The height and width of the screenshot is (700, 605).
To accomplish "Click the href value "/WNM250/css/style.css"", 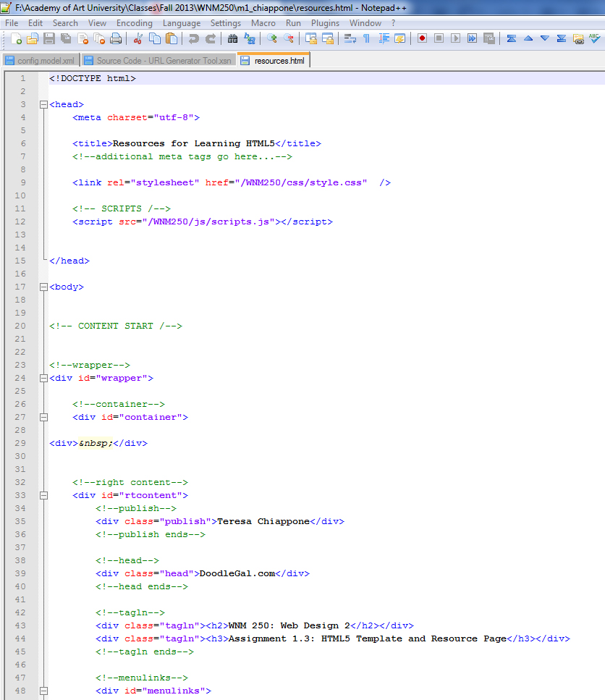I will (x=301, y=182).
